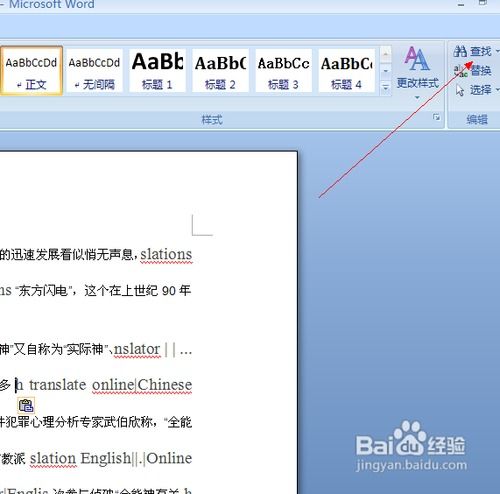The height and width of the screenshot is (494, 500).
Task: Click the Replace (替换) icon
Action: pyautogui.click(x=461, y=71)
